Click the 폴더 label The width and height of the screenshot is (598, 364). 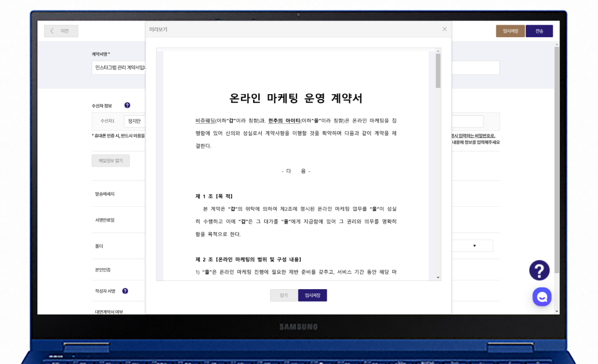99,246
